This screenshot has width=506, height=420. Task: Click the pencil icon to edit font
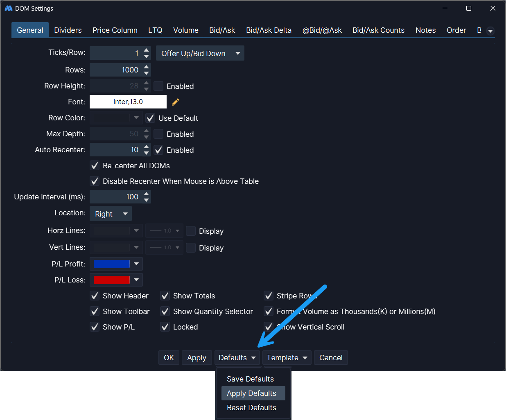coord(176,102)
